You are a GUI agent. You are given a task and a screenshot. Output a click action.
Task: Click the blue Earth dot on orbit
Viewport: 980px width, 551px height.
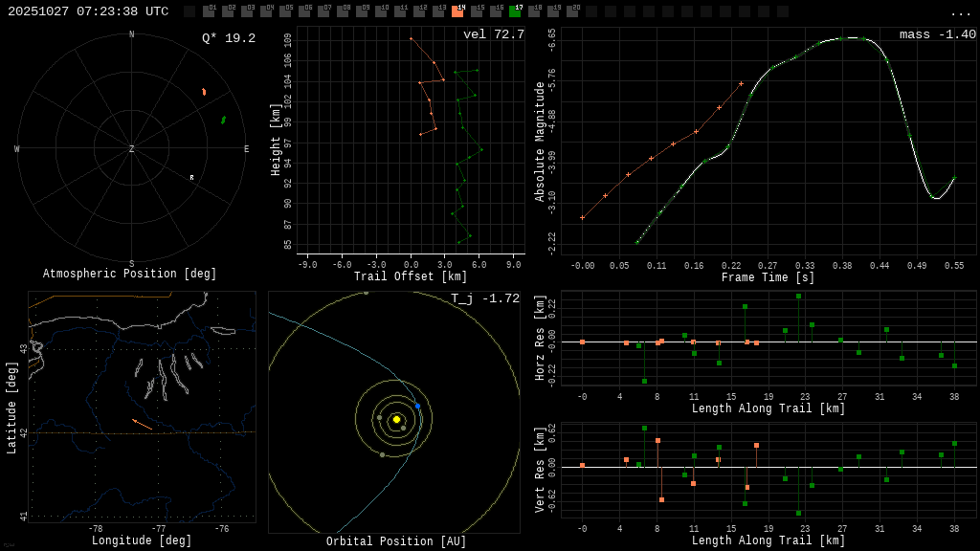[417, 407]
